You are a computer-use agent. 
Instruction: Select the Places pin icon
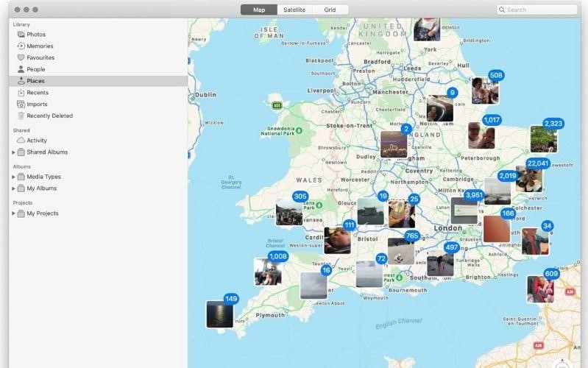point(21,81)
